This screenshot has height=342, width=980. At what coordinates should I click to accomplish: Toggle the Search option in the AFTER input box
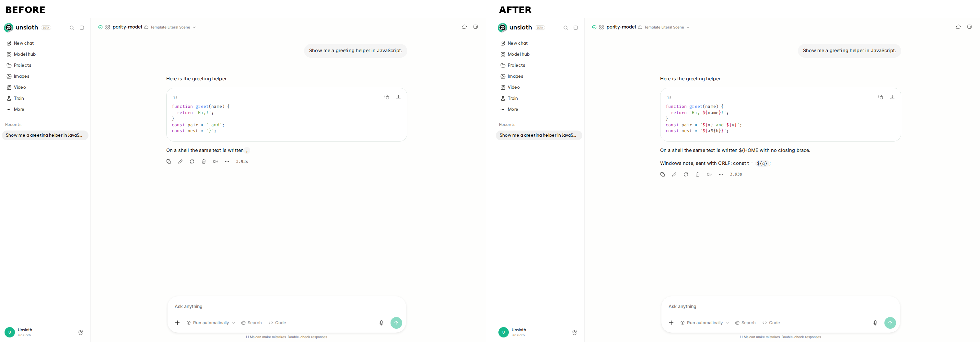745,323
